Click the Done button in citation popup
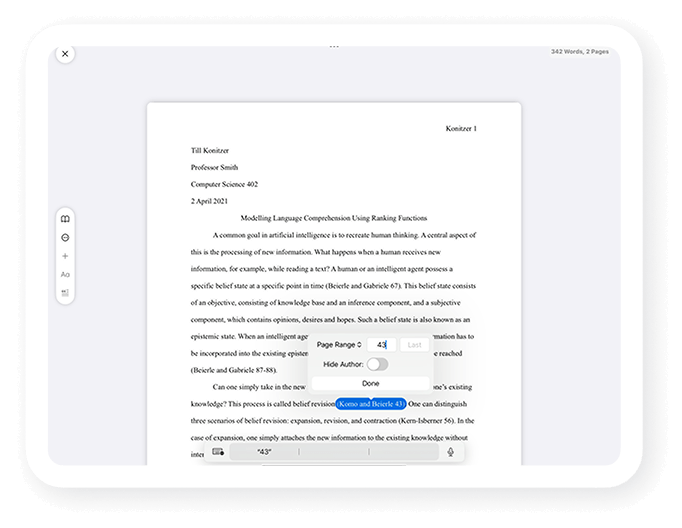This screenshot has height=528, width=682. pos(371,384)
